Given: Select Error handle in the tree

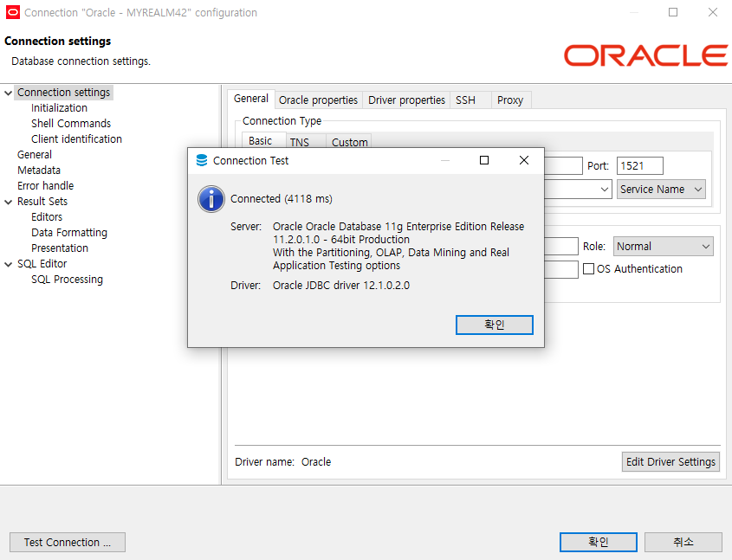Looking at the screenshot, I should (46, 186).
